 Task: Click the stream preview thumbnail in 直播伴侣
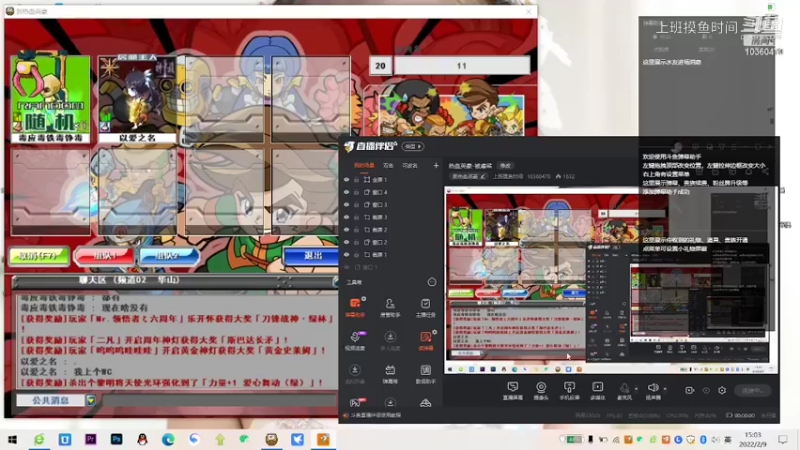(x=611, y=280)
